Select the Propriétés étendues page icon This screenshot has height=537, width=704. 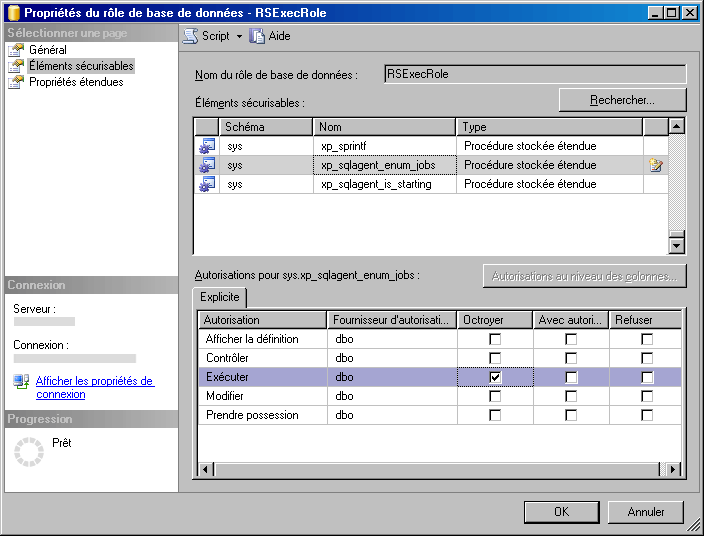click(x=16, y=82)
